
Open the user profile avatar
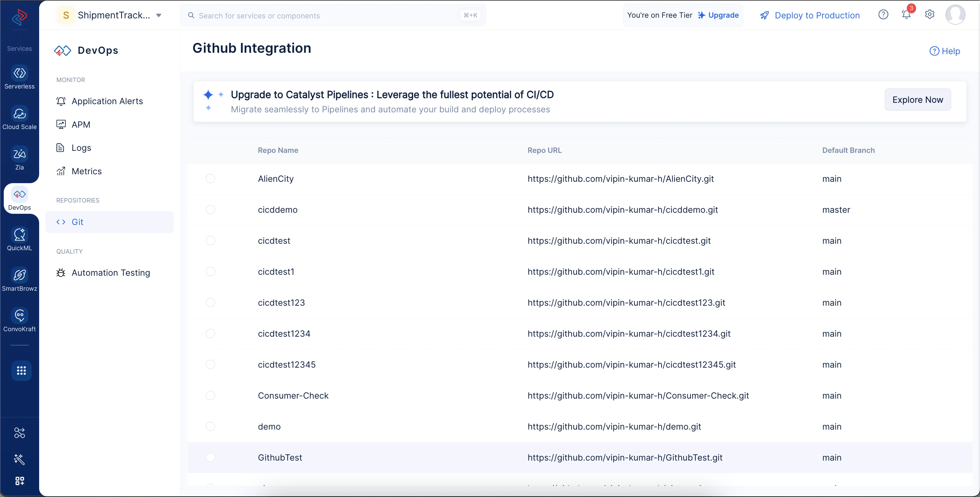point(955,15)
